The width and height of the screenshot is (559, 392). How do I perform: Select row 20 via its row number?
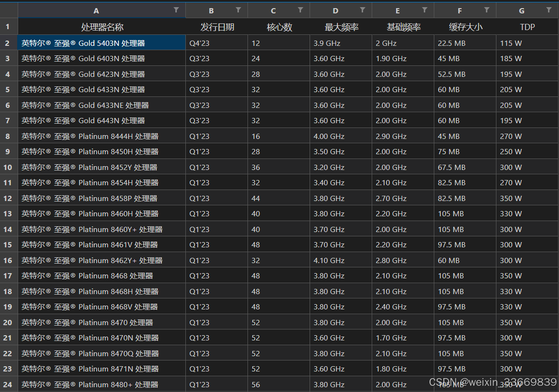click(x=9, y=322)
